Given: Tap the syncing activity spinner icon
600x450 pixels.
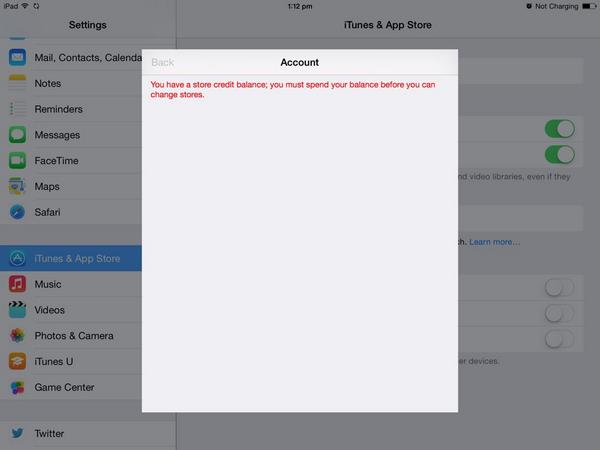Looking at the screenshot, I should coord(36,6).
